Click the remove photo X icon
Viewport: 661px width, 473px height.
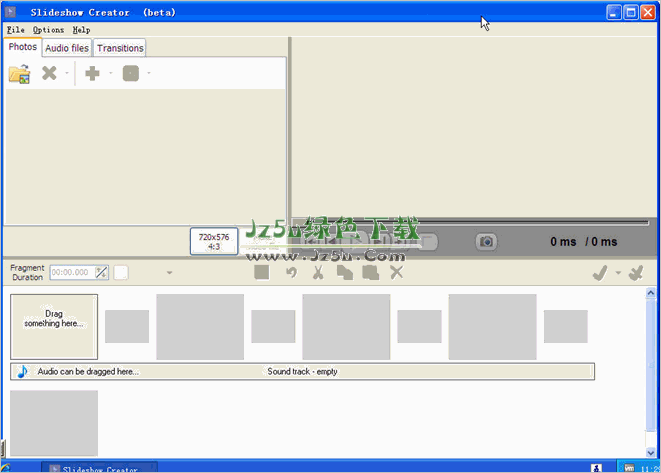pyautogui.click(x=49, y=73)
